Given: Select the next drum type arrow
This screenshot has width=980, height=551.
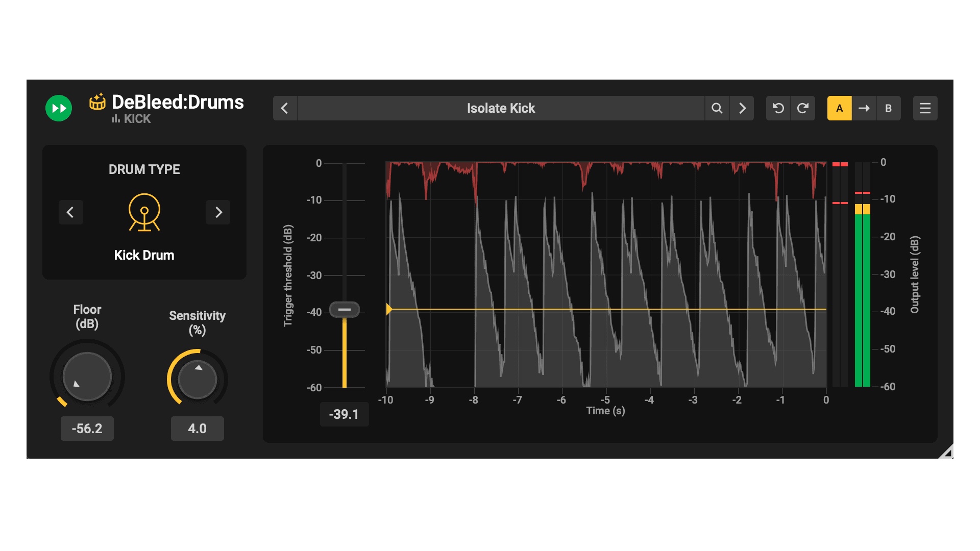Looking at the screenshot, I should click(218, 212).
